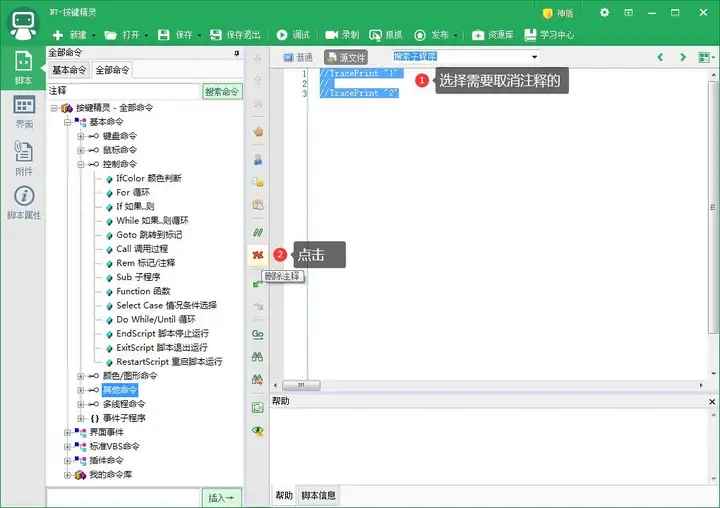Open the 搜索子程序 combo box dropdown
This screenshot has height=508, width=720.
coord(534,57)
